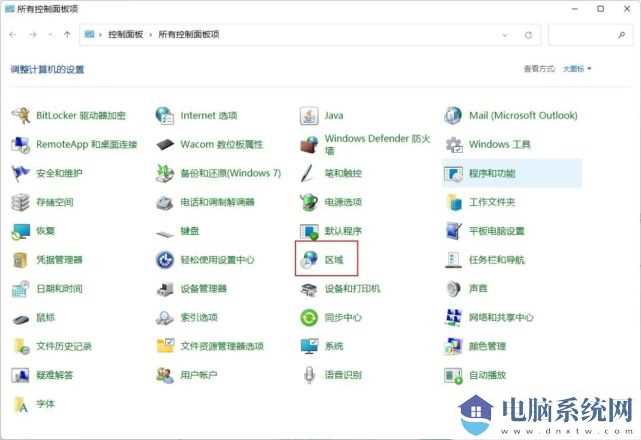Open the 安全和维护 flag icon
This screenshot has height=440, width=641.
click(20, 173)
